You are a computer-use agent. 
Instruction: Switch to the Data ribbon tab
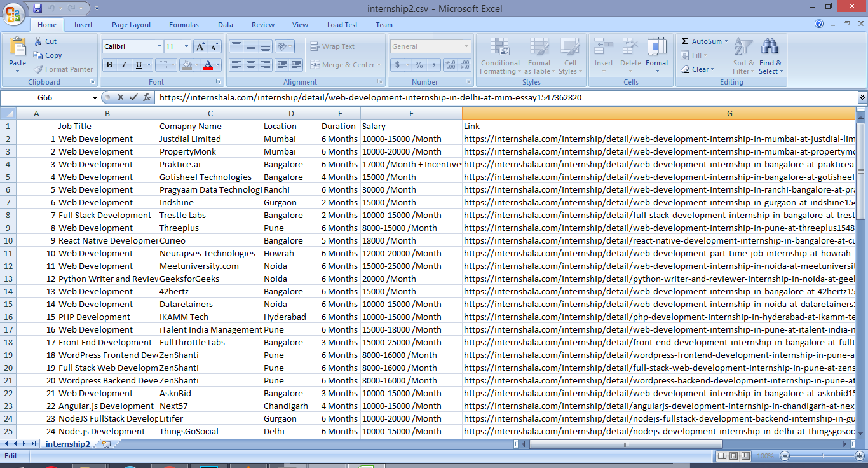pos(226,25)
